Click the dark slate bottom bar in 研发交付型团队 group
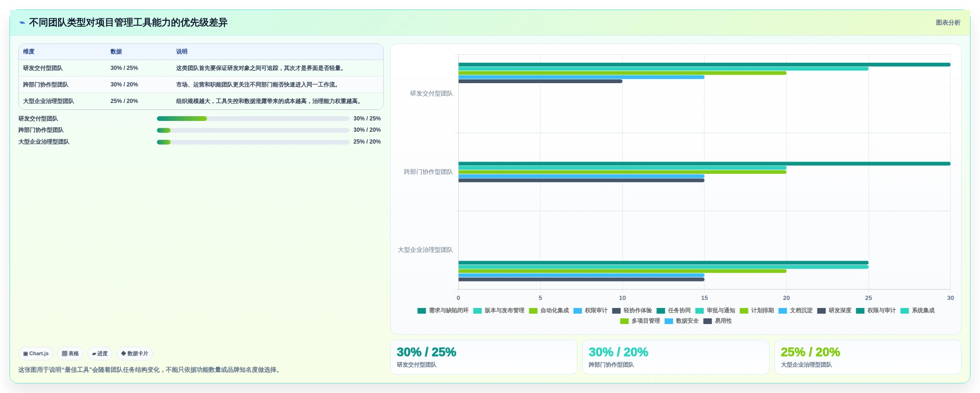This screenshot has width=980, height=393. [540, 81]
